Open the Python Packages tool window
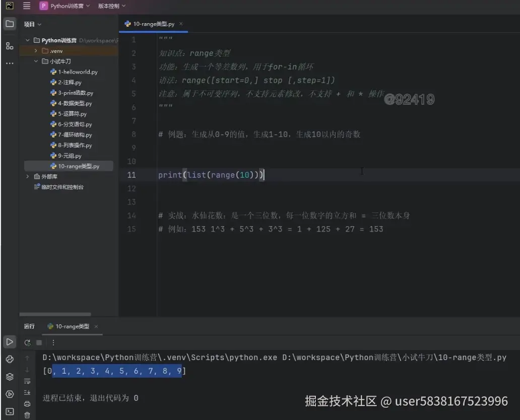This screenshot has height=420, width=520. 10,376
